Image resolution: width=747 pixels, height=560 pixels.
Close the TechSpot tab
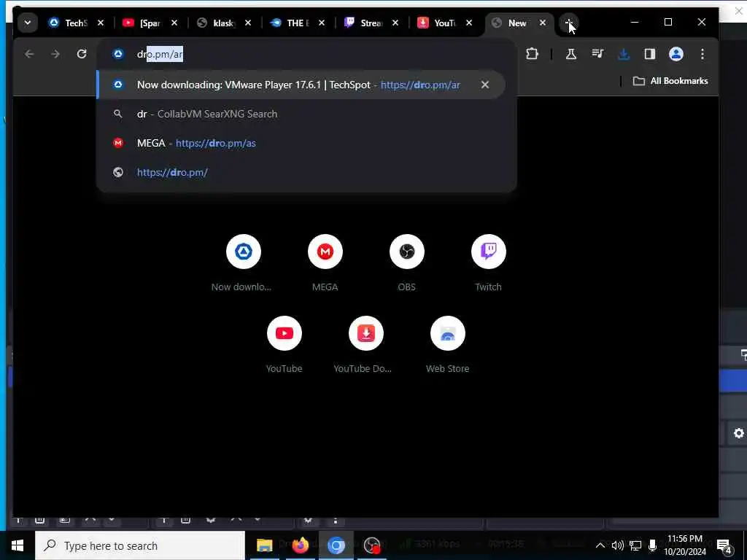point(101,23)
